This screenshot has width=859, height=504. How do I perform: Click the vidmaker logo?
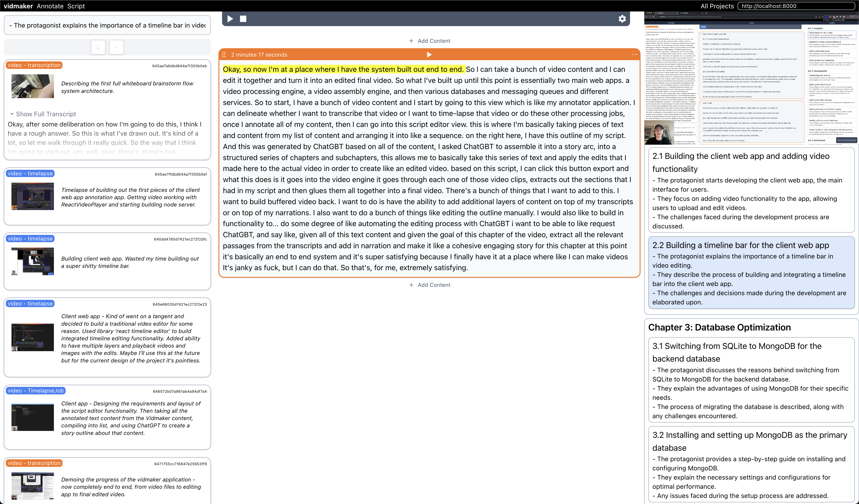click(x=18, y=6)
